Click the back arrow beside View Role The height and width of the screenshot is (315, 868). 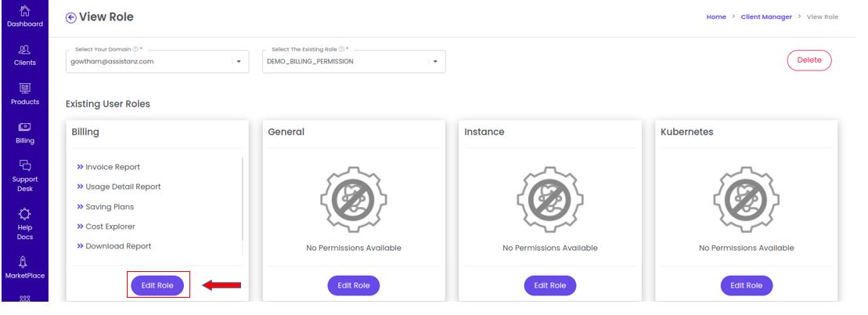click(x=70, y=18)
